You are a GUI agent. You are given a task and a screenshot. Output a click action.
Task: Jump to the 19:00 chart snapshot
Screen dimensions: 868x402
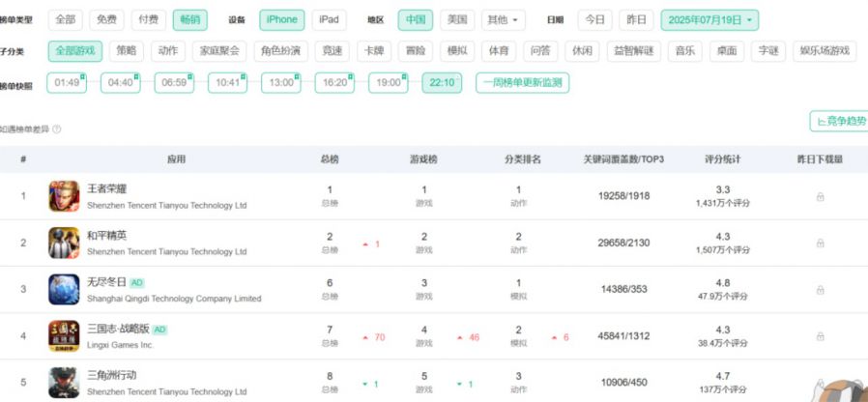[388, 82]
